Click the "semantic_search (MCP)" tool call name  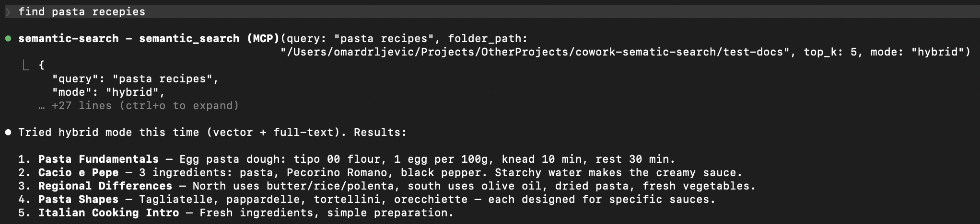(209, 39)
